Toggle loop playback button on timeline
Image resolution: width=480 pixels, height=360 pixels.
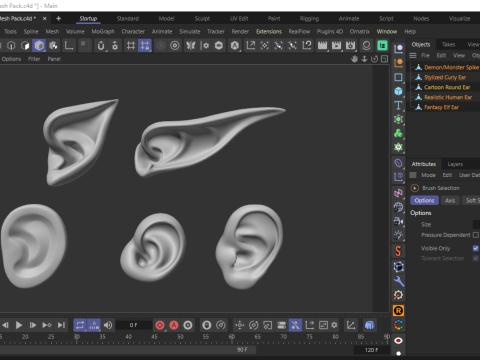pos(80,325)
